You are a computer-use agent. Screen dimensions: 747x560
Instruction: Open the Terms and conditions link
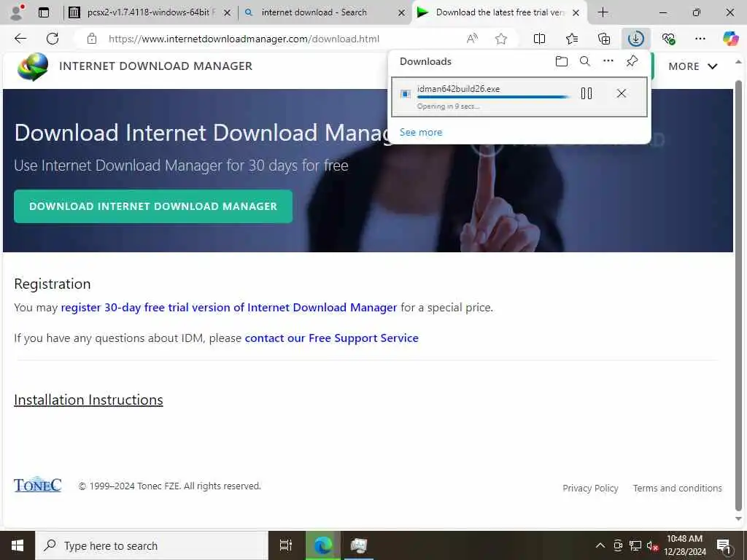point(677,488)
